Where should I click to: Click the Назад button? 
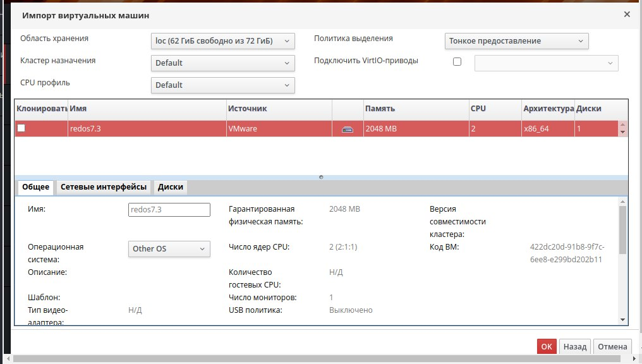pos(575,346)
